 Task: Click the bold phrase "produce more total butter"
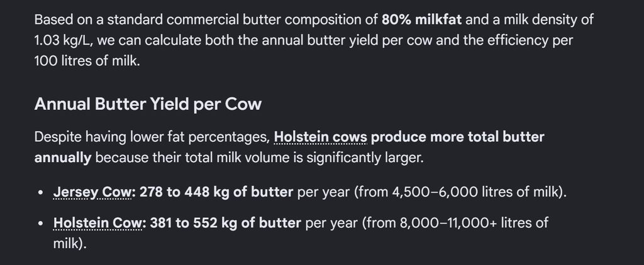click(x=458, y=137)
